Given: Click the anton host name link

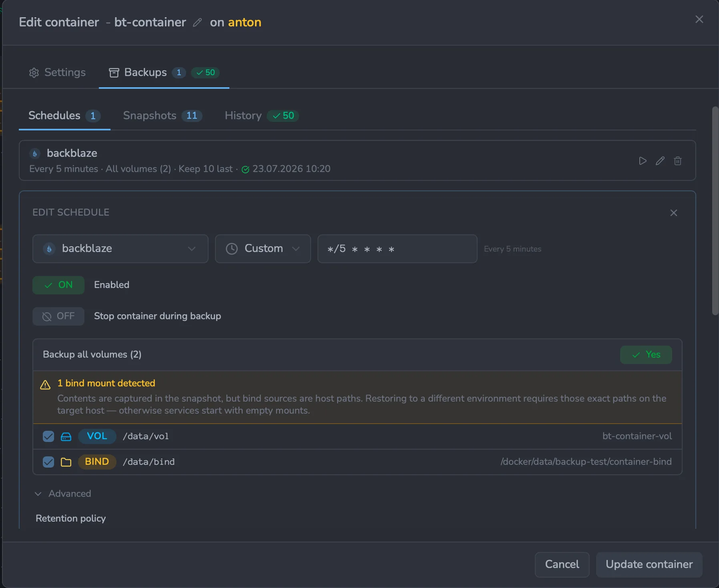Looking at the screenshot, I should click(x=245, y=22).
